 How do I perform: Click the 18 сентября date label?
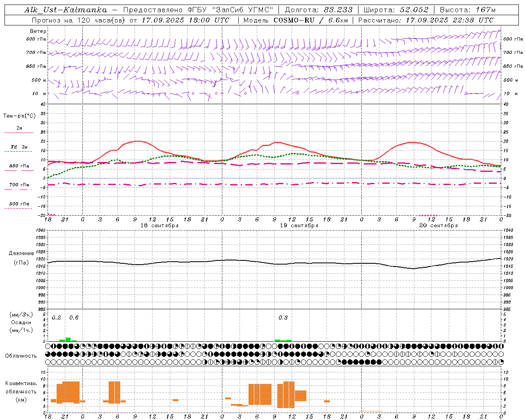(x=160, y=226)
